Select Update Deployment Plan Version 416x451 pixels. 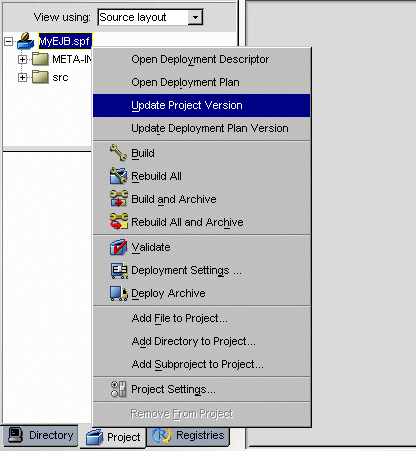pyautogui.click(x=201, y=128)
